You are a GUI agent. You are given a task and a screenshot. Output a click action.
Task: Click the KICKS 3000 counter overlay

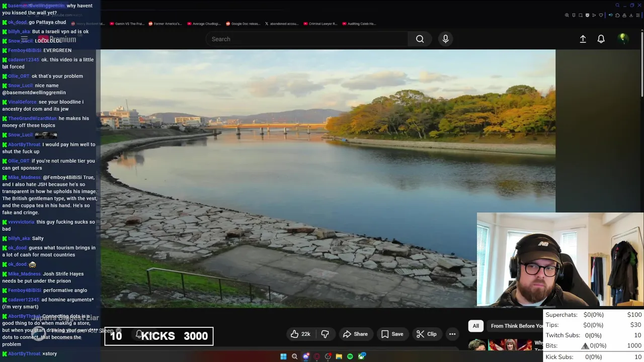(x=158, y=336)
